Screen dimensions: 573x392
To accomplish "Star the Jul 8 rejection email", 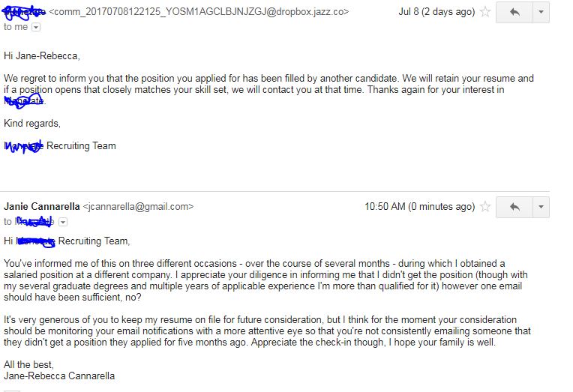I will pos(486,12).
